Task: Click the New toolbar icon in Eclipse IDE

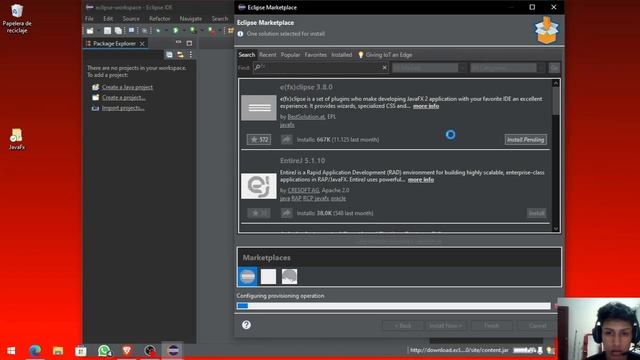Action: [90, 31]
